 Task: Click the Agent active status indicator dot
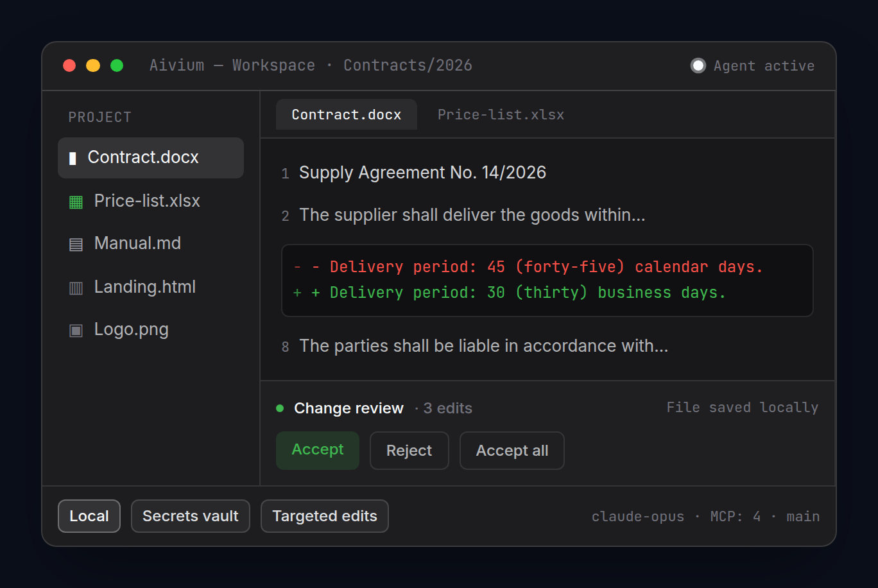click(698, 65)
